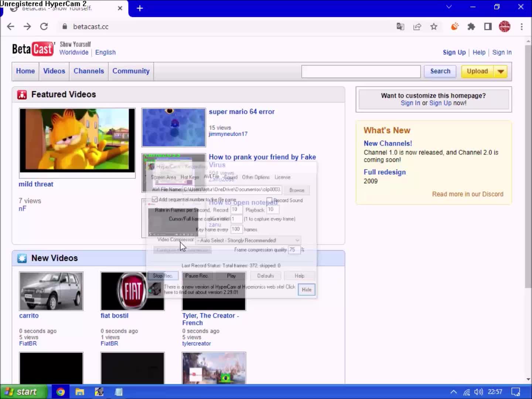Expand the Upload dropdown arrow
The height and width of the screenshot is (399, 532).
[x=501, y=71]
